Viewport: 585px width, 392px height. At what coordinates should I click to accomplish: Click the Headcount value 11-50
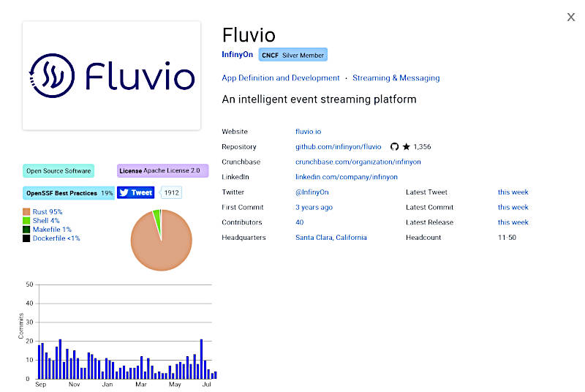click(x=507, y=238)
